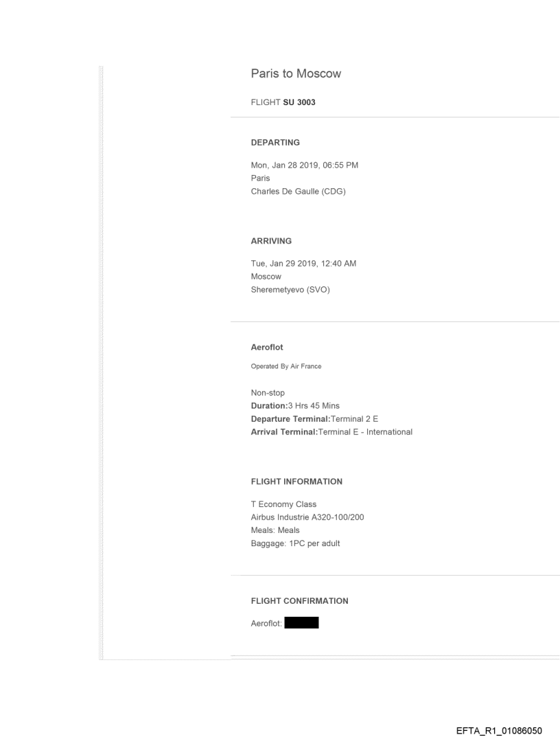Image resolution: width=560 pixels, height=737 pixels.
Task: Click Charles De Gaulle (CDG) airport text
Action: click(x=298, y=192)
